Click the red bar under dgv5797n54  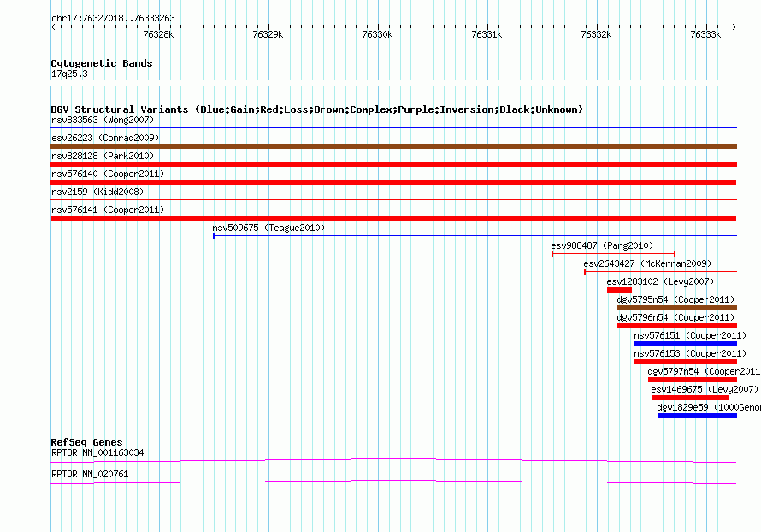tap(693, 380)
